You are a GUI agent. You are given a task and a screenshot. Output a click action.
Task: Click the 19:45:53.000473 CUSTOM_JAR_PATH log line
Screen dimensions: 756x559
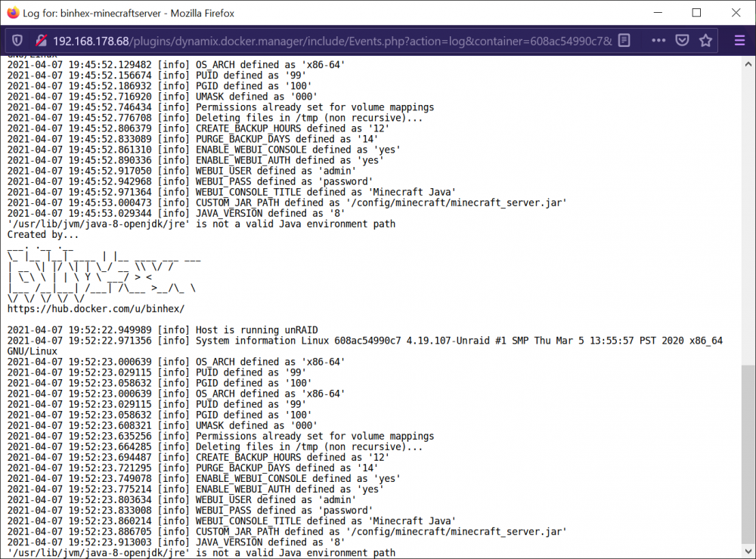coord(287,203)
